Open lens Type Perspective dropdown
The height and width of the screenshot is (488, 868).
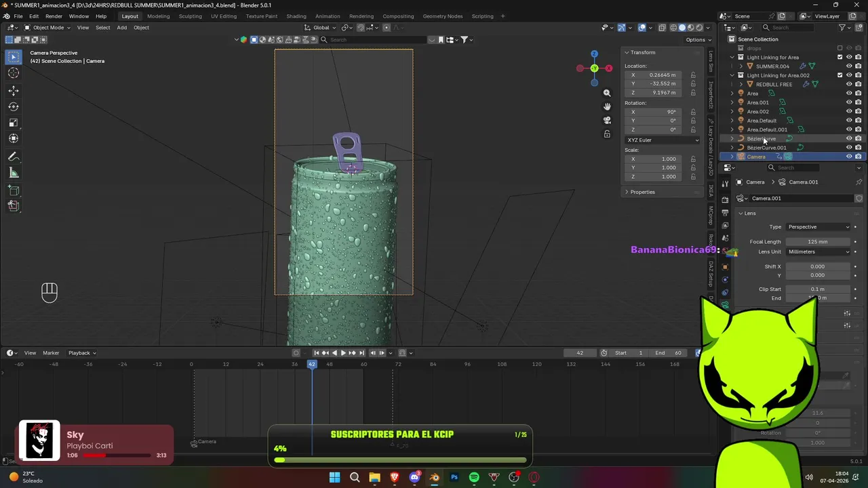point(818,227)
